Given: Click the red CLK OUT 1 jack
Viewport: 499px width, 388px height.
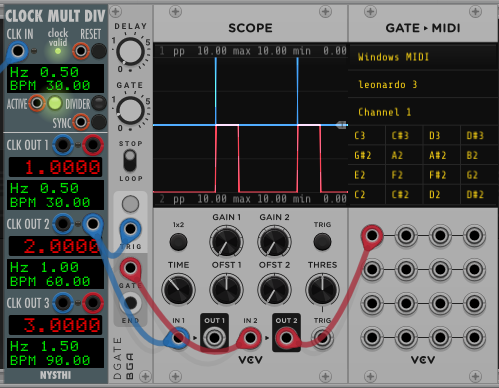Looking at the screenshot, I should pyautogui.click(x=93, y=145).
